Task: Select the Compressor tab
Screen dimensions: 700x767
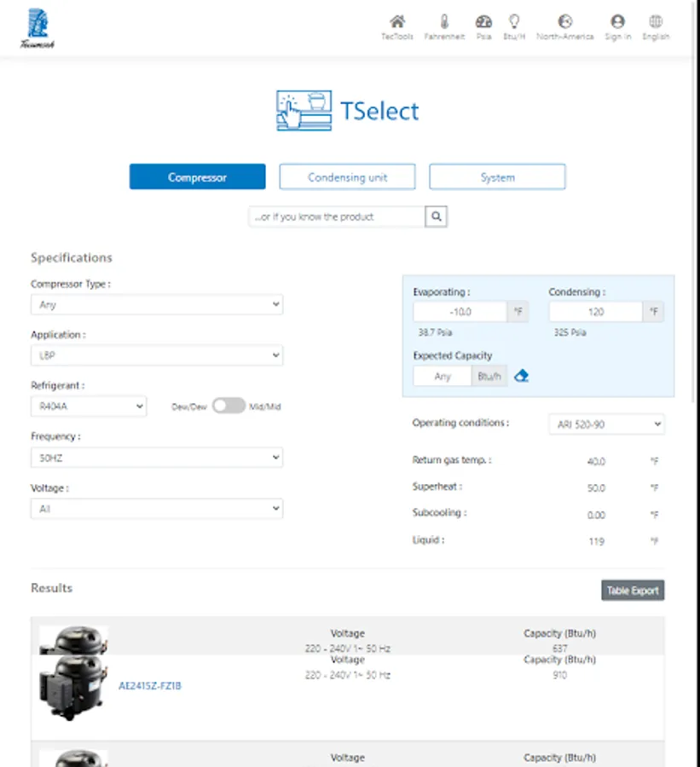Action: tap(197, 176)
